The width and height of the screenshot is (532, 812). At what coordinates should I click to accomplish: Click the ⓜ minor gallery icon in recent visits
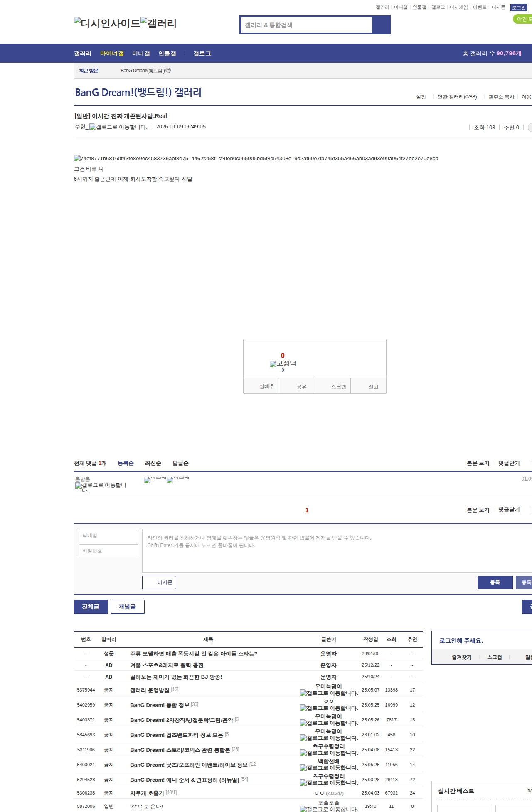coord(168,71)
